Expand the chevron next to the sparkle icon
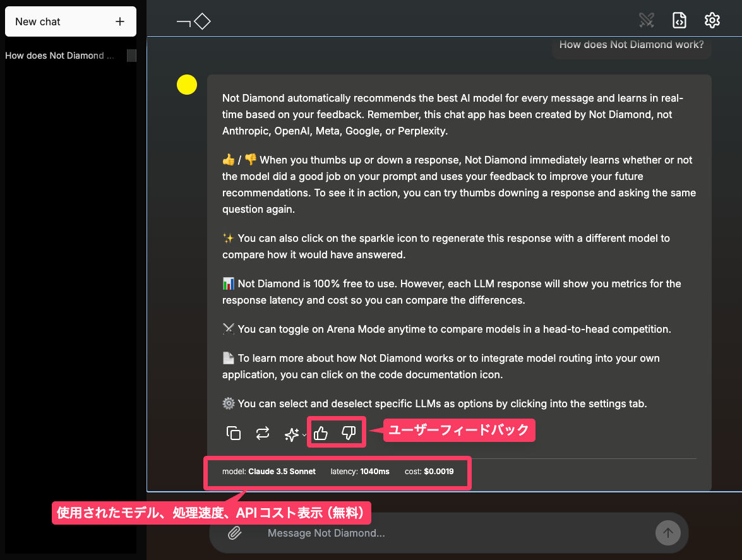 tap(304, 435)
